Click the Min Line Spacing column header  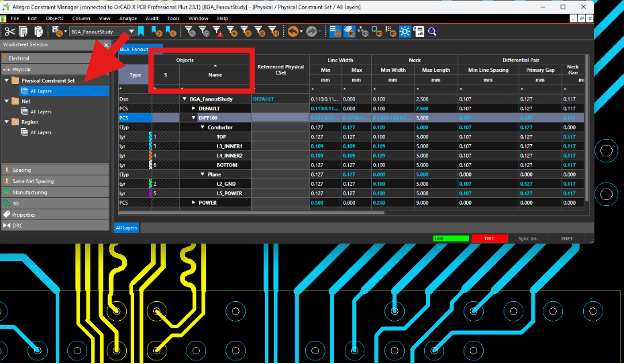point(488,70)
